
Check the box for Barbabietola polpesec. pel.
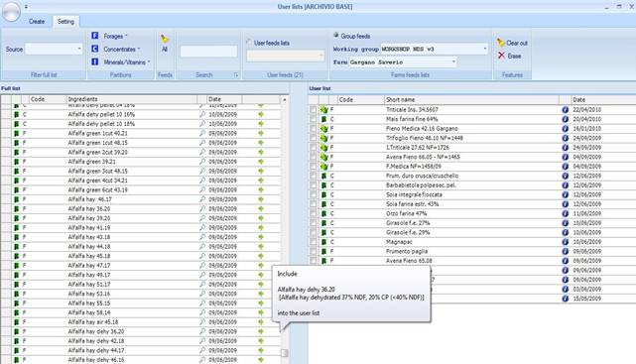coord(313,185)
